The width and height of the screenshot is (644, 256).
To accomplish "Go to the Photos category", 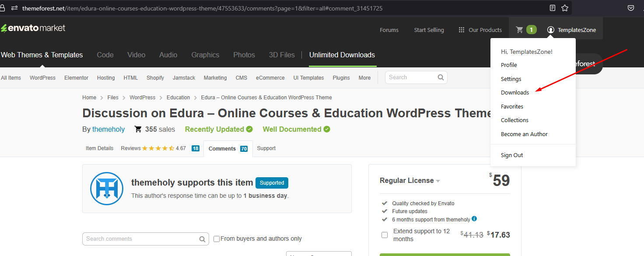I will tap(244, 55).
